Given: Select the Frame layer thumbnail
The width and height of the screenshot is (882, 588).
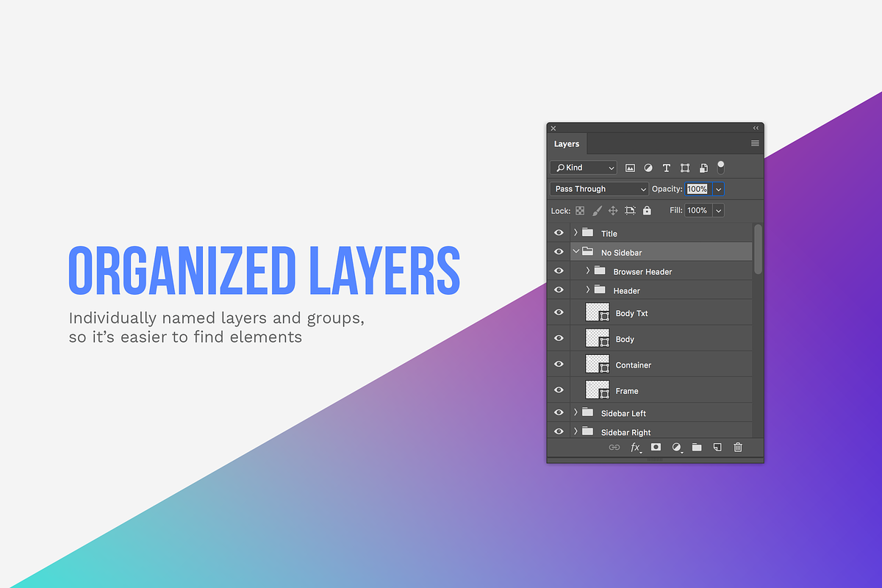Looking at the screenshot, I should tap(598, 390).
